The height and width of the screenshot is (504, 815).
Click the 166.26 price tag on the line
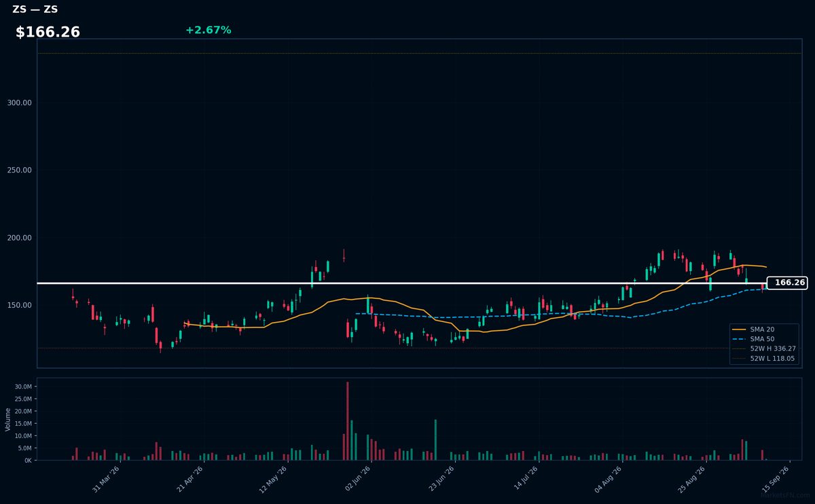click(x=787, y=283)
